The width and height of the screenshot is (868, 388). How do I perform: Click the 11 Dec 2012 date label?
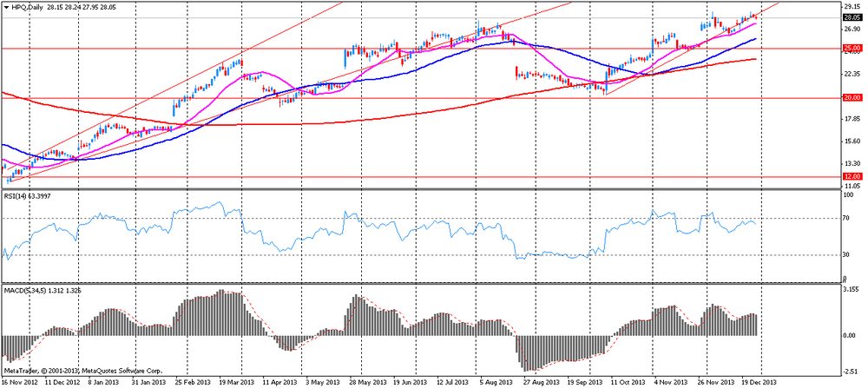(x=61, y=382)
